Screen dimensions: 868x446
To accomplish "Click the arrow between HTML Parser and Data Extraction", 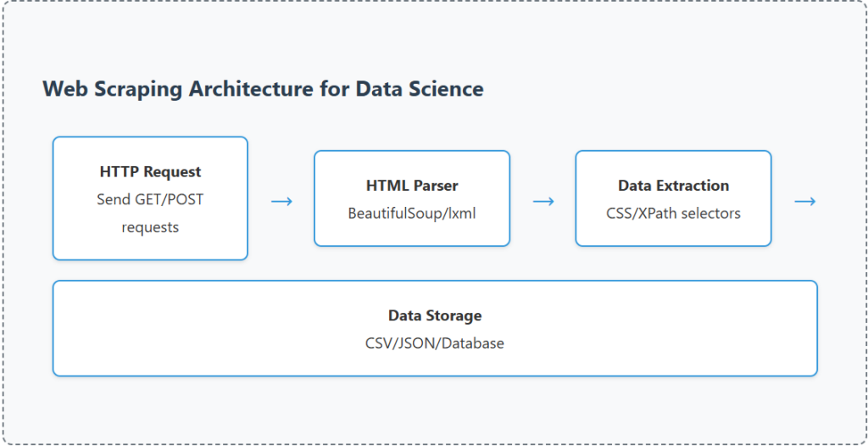I will tap(543, 201).
